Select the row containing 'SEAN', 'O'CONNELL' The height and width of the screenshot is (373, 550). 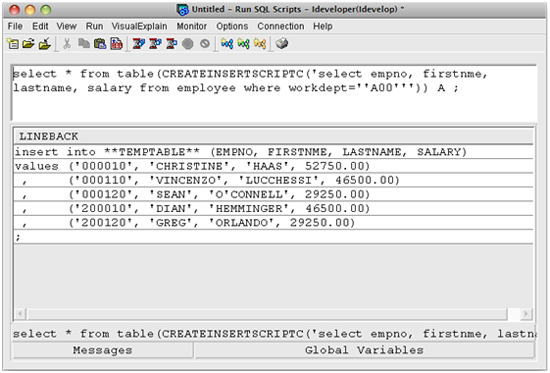(274, 194)
